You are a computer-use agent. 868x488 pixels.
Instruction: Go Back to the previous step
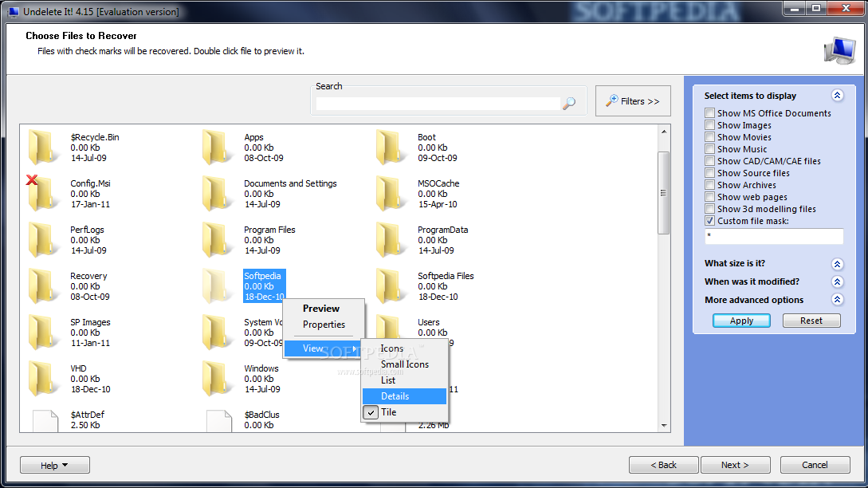tap(663, 465)
